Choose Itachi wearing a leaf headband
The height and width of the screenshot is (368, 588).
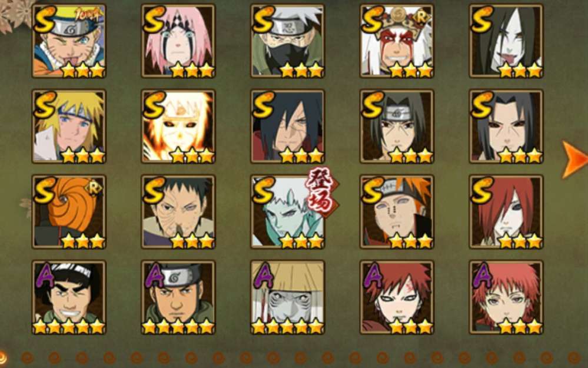tap(397, 127)
